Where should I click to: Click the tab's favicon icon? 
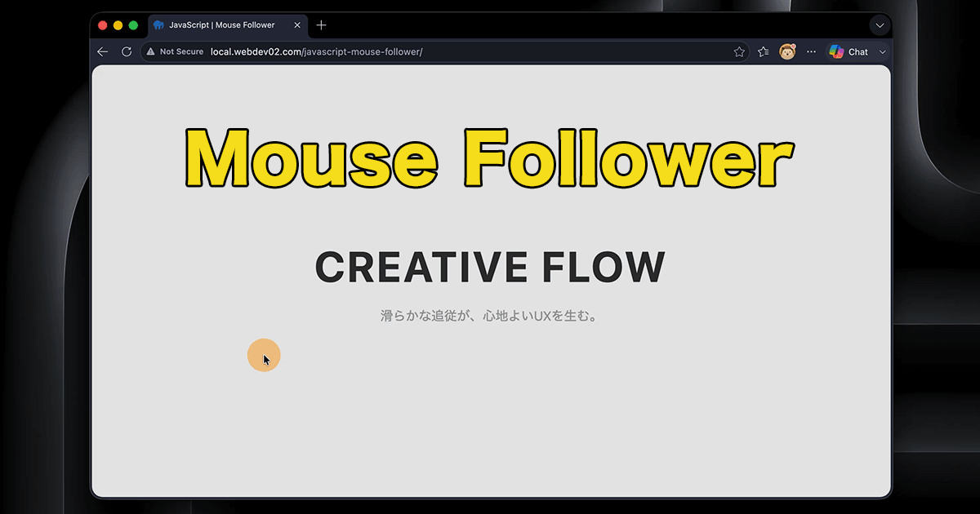tap(158, 25)
